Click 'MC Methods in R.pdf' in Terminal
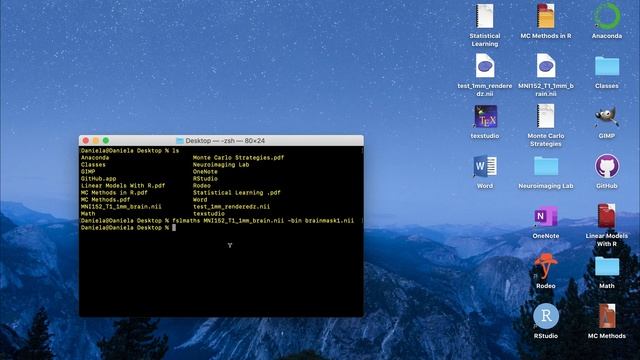Viewport: 640px width, 360px height. (114, 192)
